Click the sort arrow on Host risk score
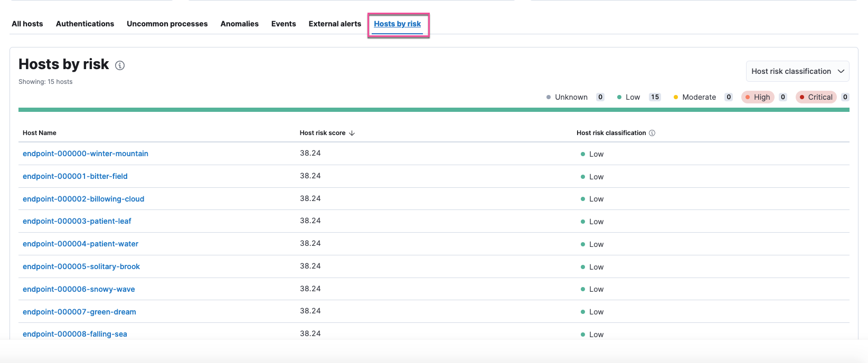This screenshot has width=868, height=363. [352, 133]
